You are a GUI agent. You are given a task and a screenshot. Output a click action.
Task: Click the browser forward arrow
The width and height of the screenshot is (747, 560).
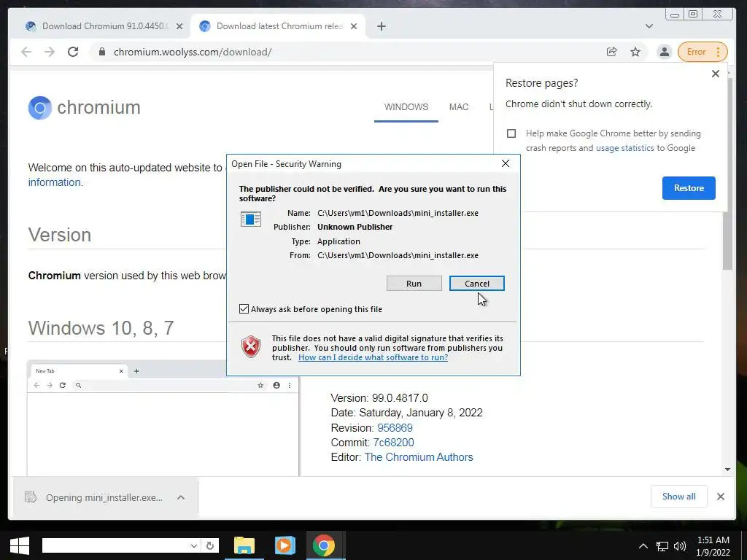(x=50, y=52)
